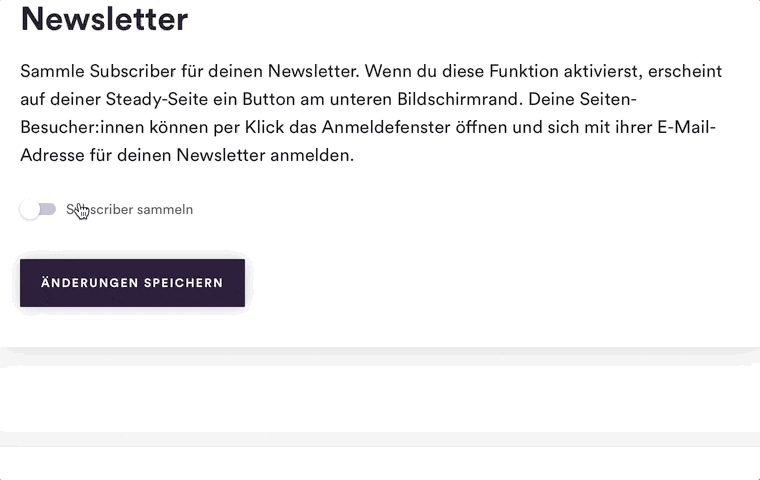Click the Newsletter heading
Viewport: 760px width, 480px height.
point(104,19)
